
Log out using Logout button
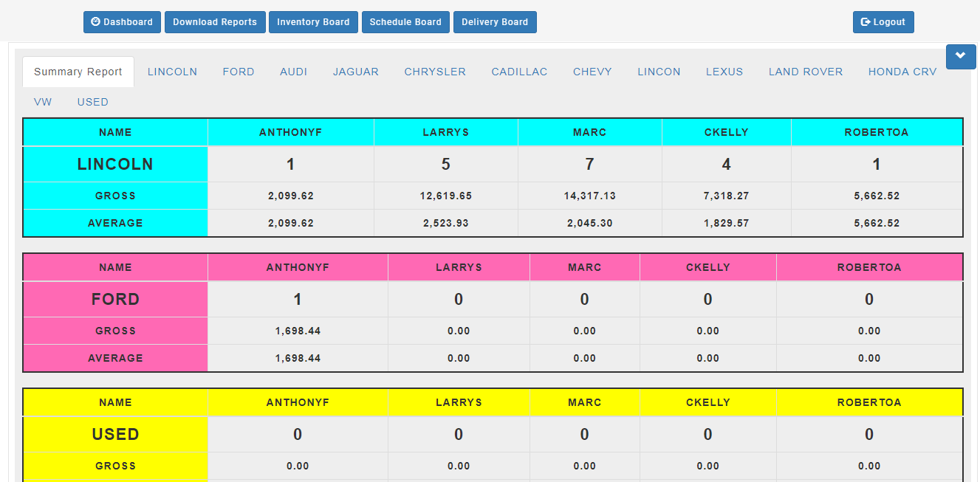coord(883,22)
